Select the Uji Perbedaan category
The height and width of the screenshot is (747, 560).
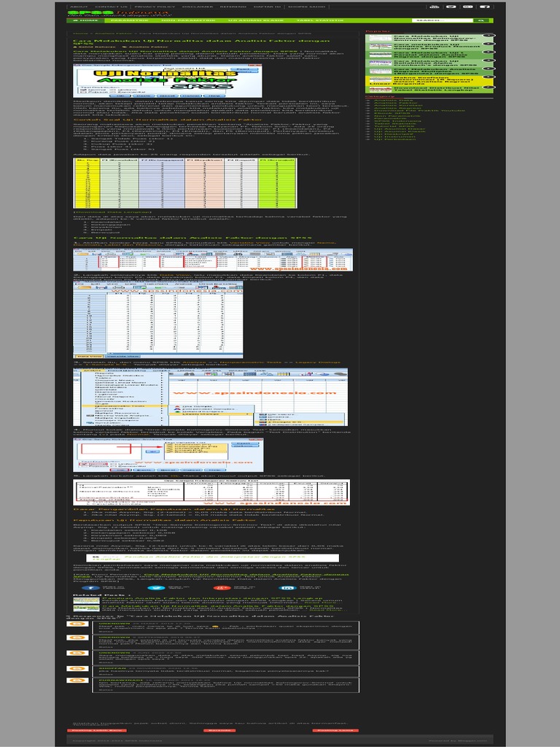[x=394, y=139]
